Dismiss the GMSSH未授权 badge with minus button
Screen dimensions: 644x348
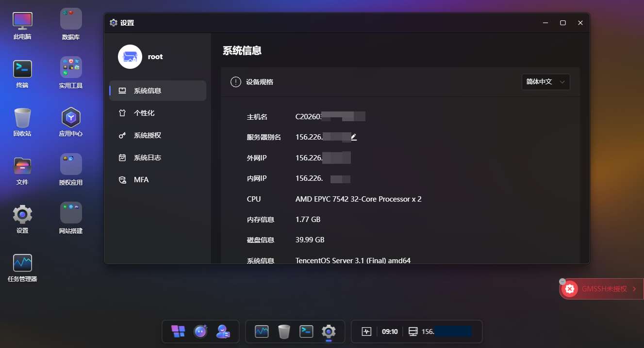(562, 282)
